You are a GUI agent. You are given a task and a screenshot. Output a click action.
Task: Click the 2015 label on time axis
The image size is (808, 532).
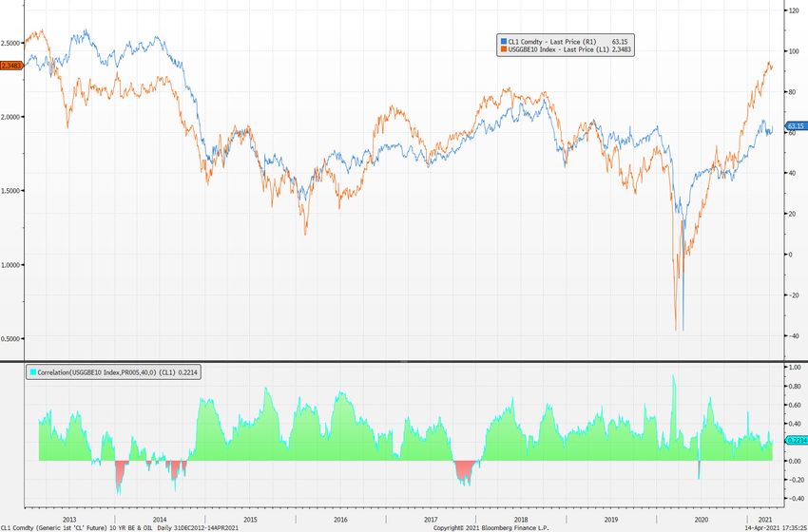250,519
